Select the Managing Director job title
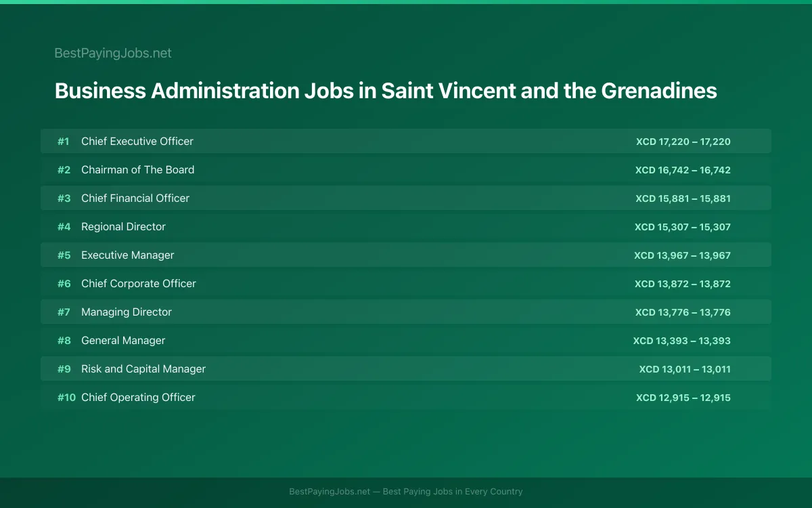This screenshot has width=812, height=508. click(127, 312)
